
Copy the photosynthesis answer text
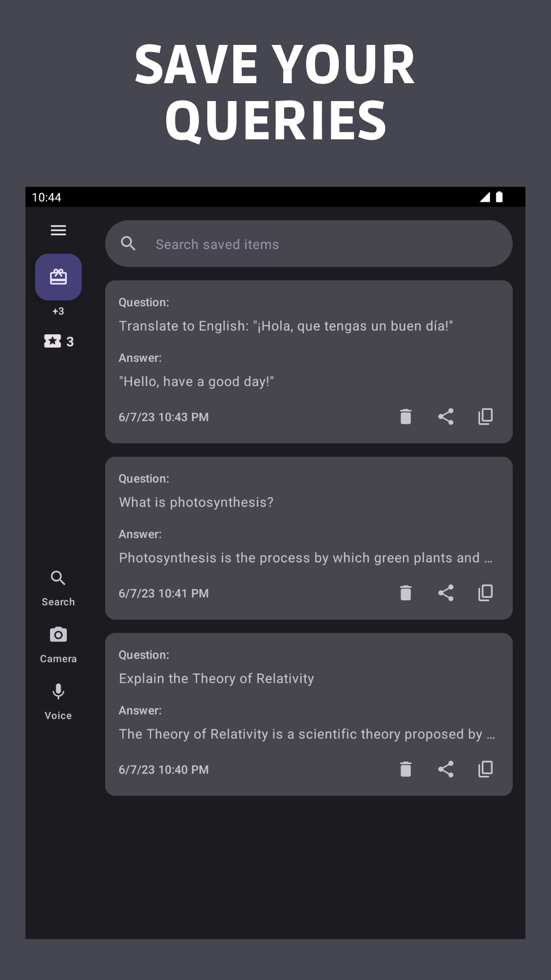[485, 593]
